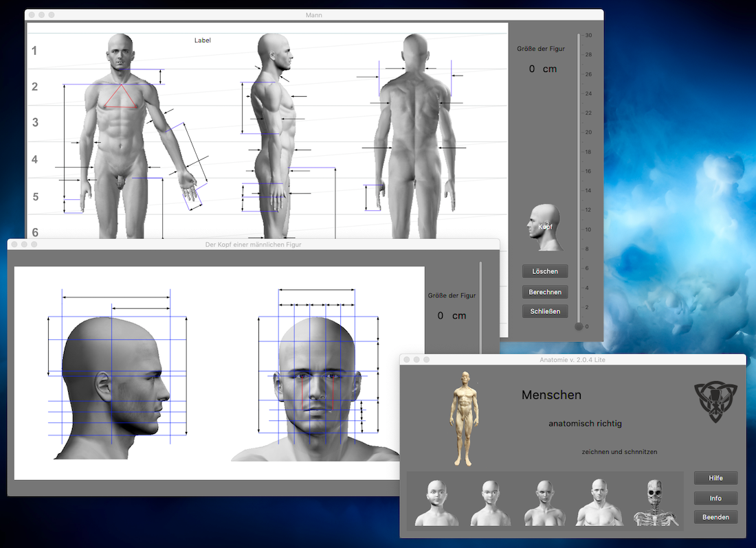
Task: Click Schließen in the Mann window
Action: [x=544, y=311]
